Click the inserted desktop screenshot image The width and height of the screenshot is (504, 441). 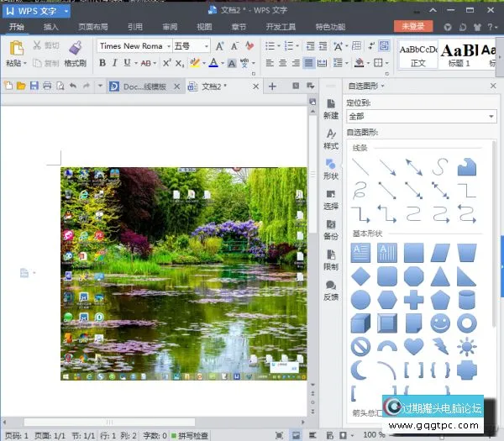pyautogui.click(x=183, y=273)
